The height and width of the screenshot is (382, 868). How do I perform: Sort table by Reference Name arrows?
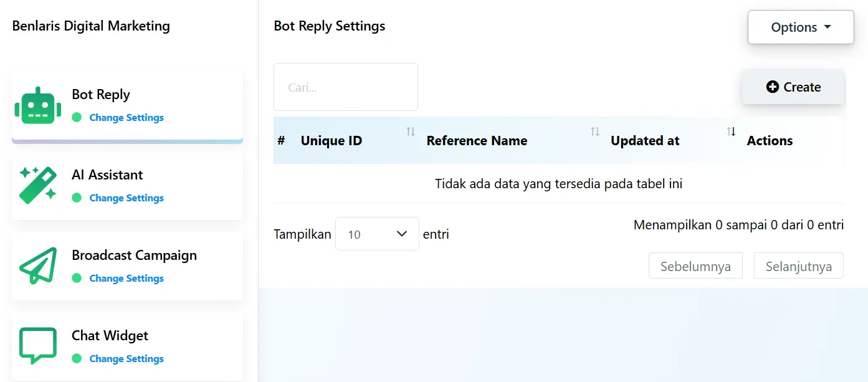coord(595,131)
